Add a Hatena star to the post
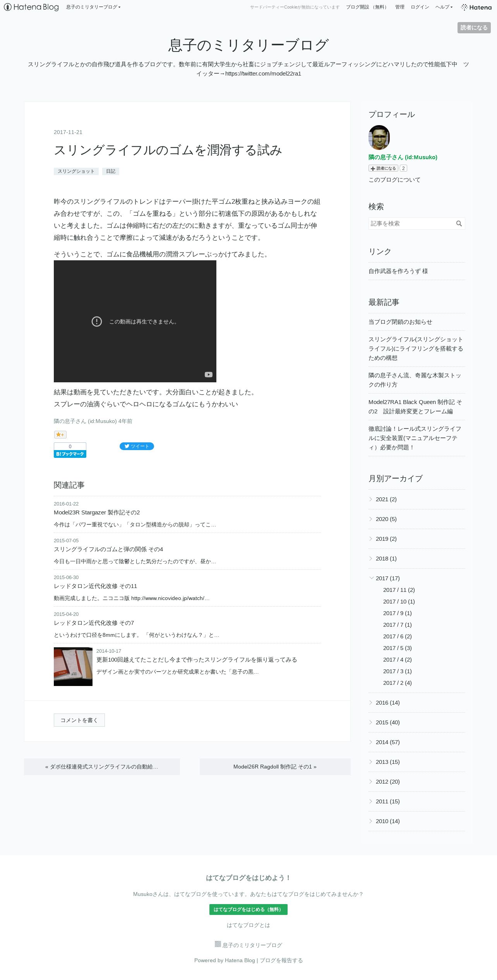This screenshot has width=497, height=980. click(x=60, y=435)
